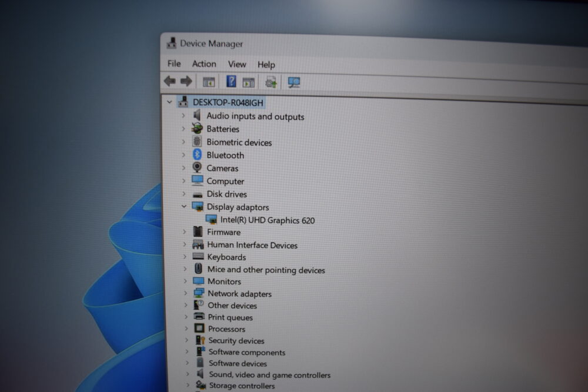Click the Update device driver toolbar icon

pos(270,82)
